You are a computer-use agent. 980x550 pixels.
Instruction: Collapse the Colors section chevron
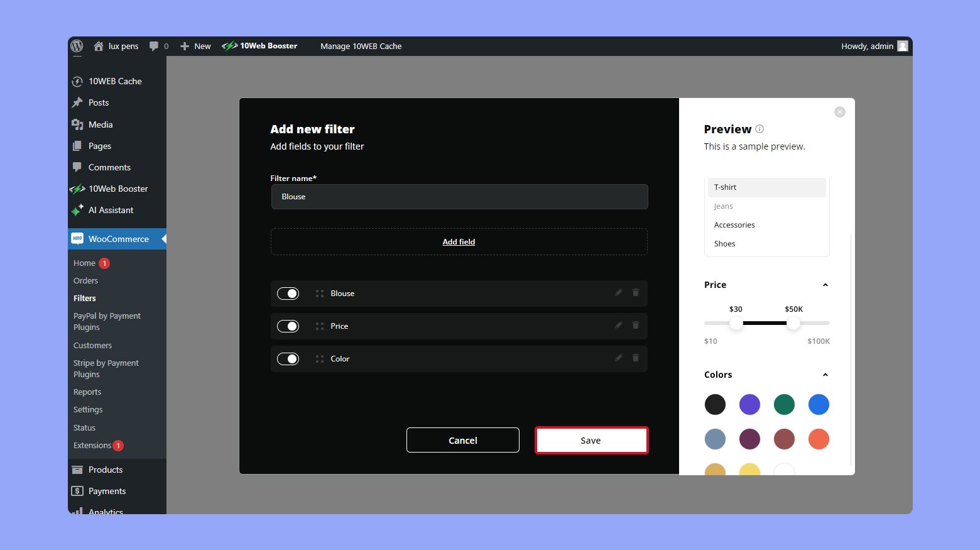point(825,375)
